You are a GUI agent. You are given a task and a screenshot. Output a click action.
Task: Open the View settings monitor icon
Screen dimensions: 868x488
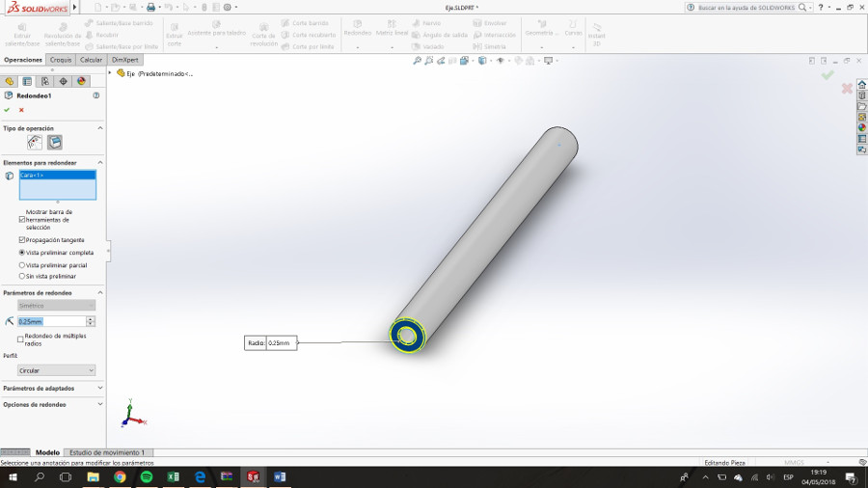pos(548,61)
